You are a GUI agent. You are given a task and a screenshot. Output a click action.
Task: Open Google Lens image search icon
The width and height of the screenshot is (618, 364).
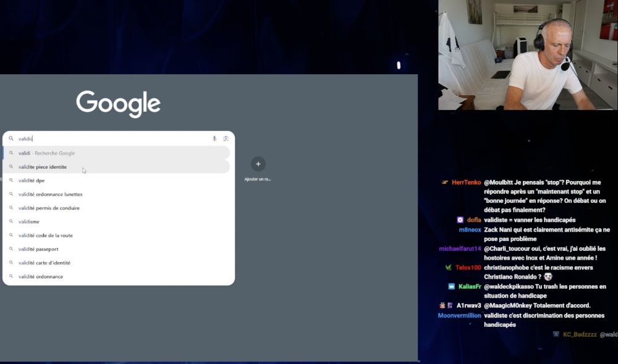[x=226, y=138]
